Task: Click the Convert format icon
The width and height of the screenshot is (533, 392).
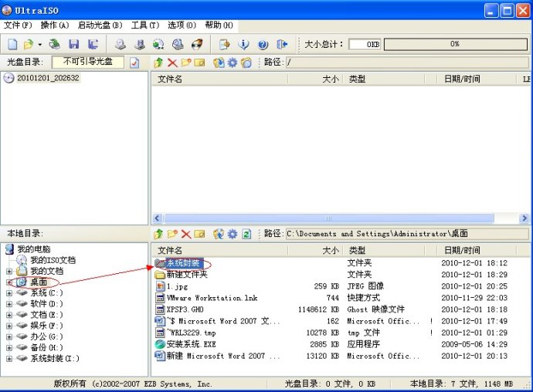Action: pos(140,44)
